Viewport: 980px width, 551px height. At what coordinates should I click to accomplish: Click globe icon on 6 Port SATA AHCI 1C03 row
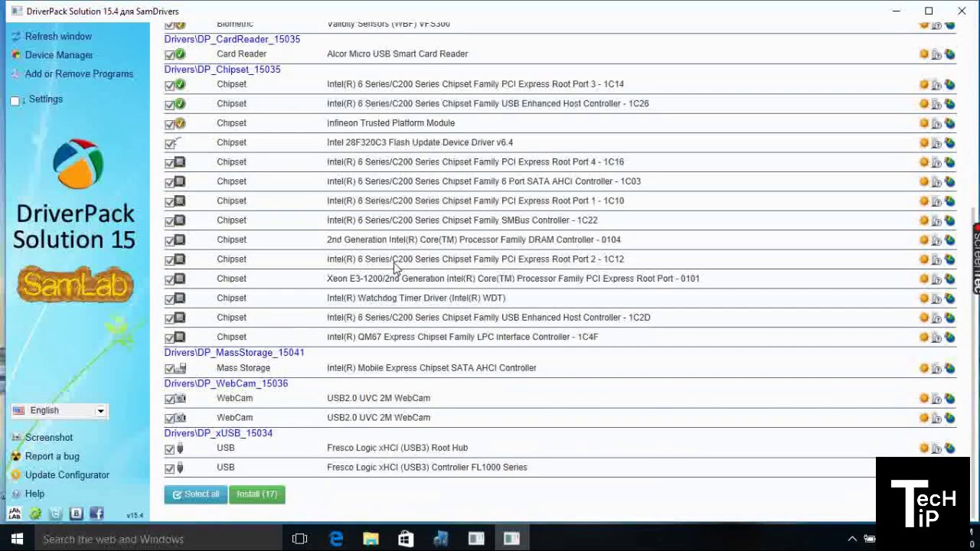click(x=949, y=181)
